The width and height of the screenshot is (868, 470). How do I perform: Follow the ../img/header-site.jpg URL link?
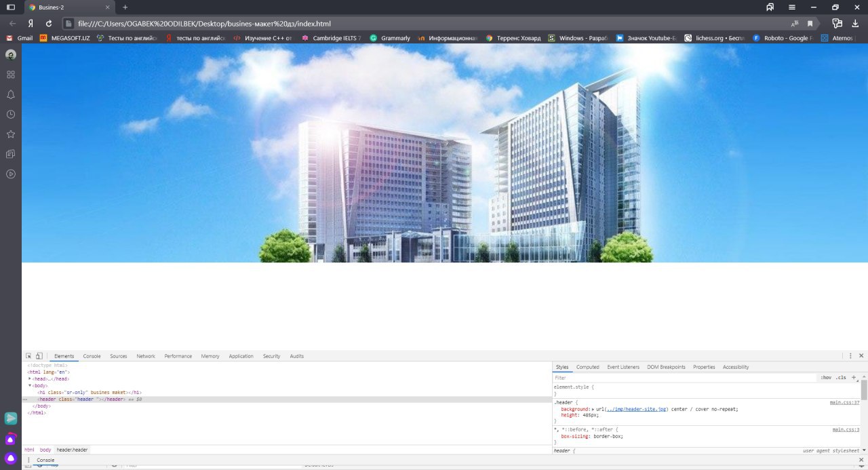click(637, 410)
